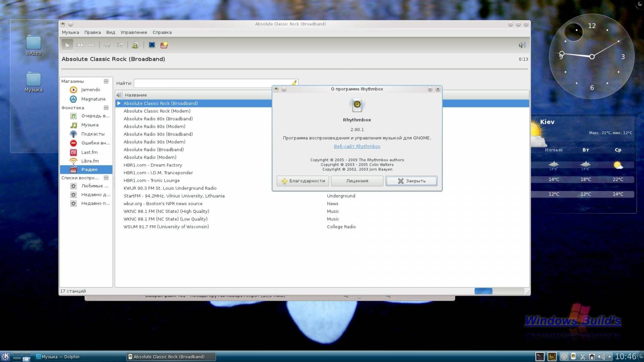This screenshot has width=644, height=362.
Task: Select HBR1.com - Tronic Lounge station
Action: [x=152, y=181]
